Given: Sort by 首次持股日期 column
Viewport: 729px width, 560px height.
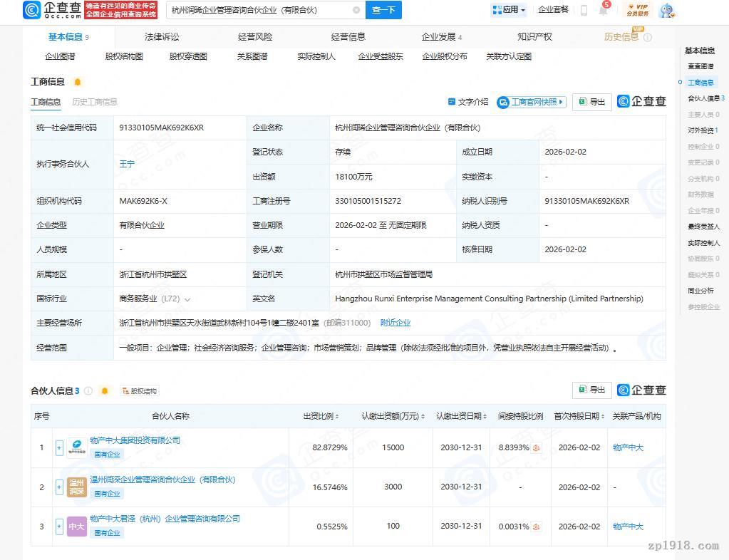Looking at the screenshot, I should (579, 416).
